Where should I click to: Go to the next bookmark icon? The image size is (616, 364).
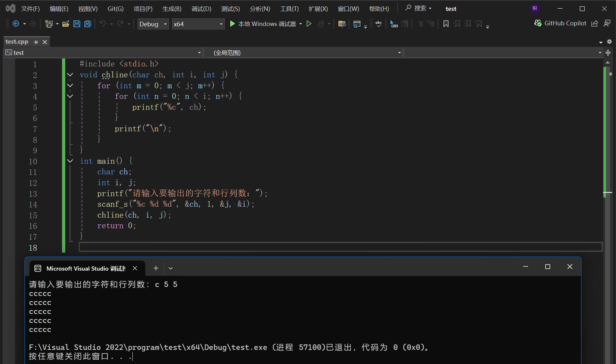pyautogui.click(x=468, y=24)
